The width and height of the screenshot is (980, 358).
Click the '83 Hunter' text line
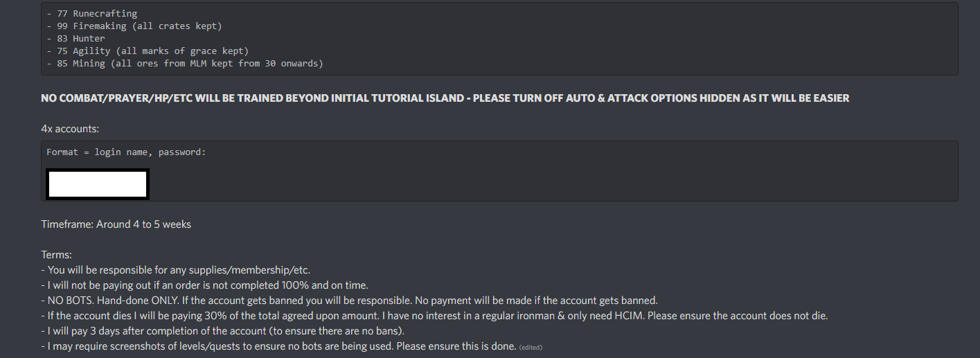75,38
